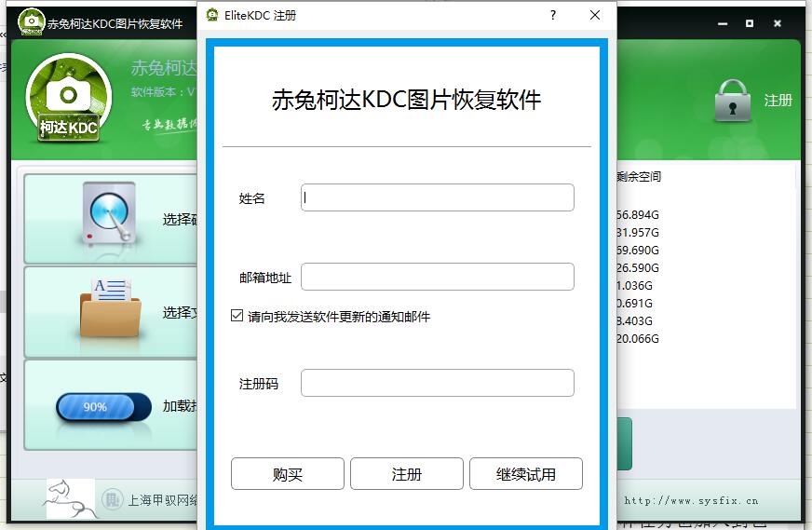Viewport: 812px width, 530px height.
Task: Focus the 邮箱地址 email input field
Action: (x=437, y=277)
